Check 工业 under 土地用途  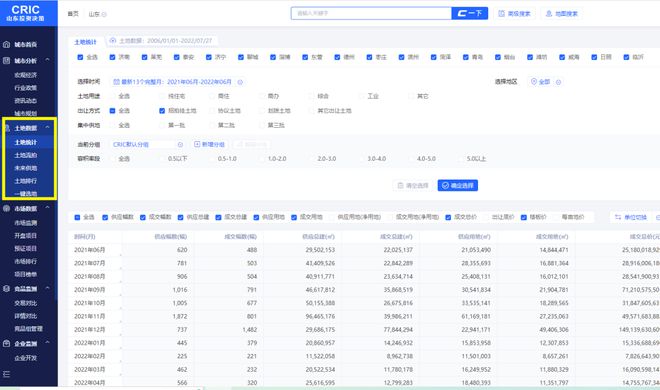(x=362, y=96)
